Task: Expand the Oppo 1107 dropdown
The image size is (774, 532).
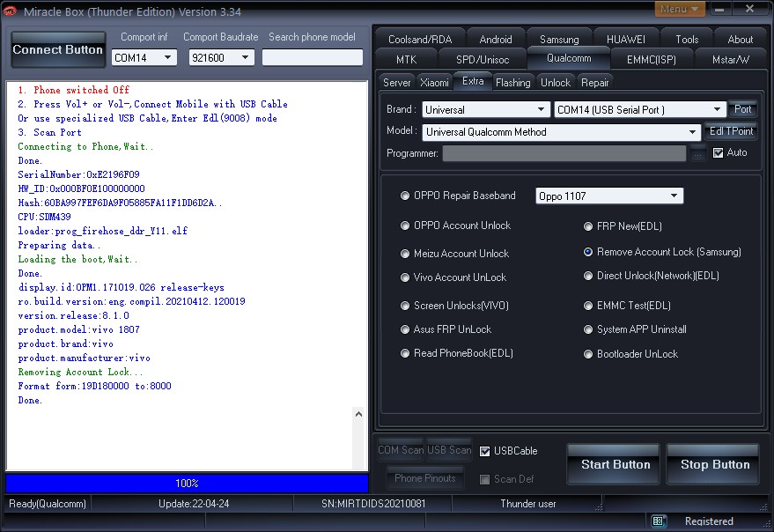Action: 609,196
